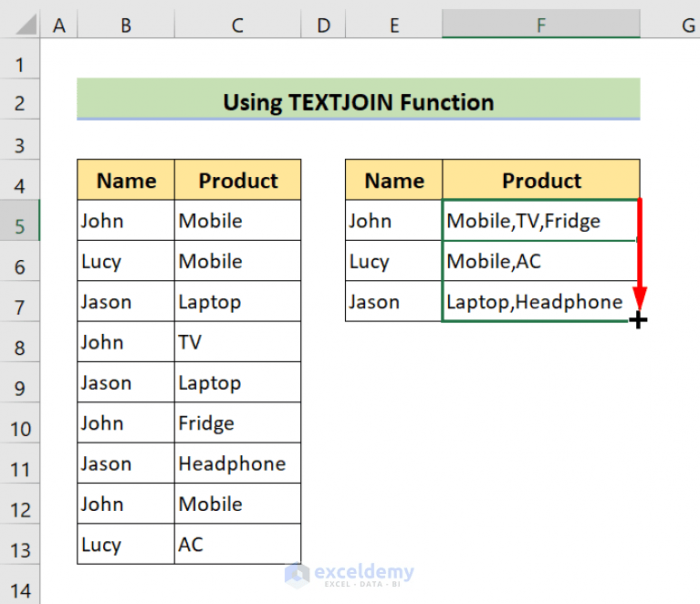
Task: Select cell B12 containing John
Action: pyautogui.click(x=126, y=504)
